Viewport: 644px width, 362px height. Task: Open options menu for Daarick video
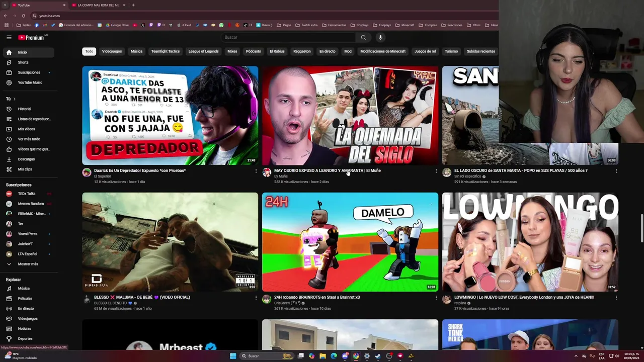[x=256, y=171]
